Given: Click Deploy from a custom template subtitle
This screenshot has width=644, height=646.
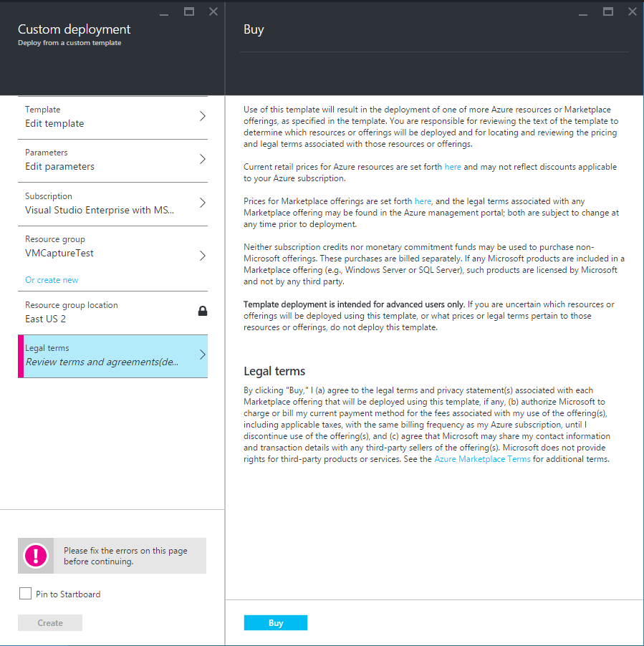Looking at the screenshot, I should (x=69, y=43).
